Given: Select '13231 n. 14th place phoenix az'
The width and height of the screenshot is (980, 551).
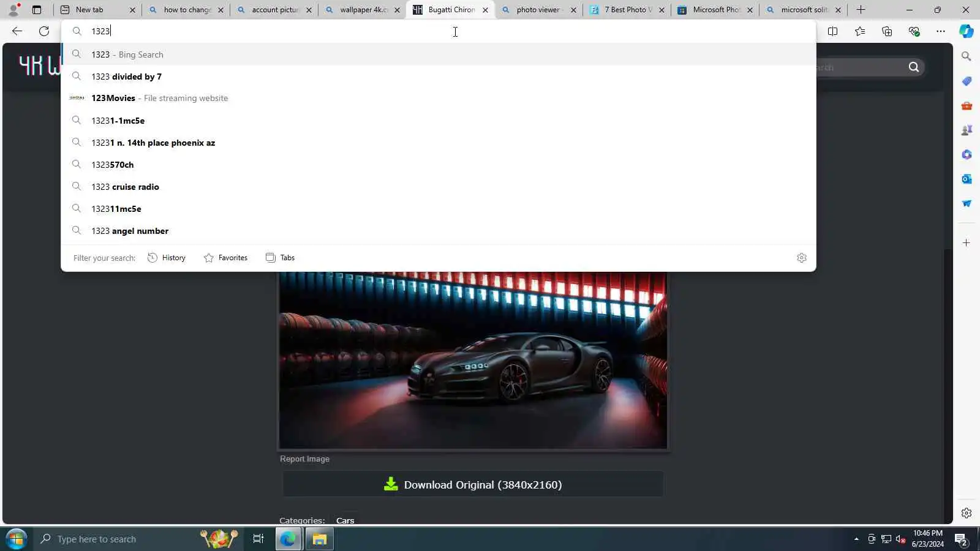Looking at the screenshot, I should click(x=439, y=143).
